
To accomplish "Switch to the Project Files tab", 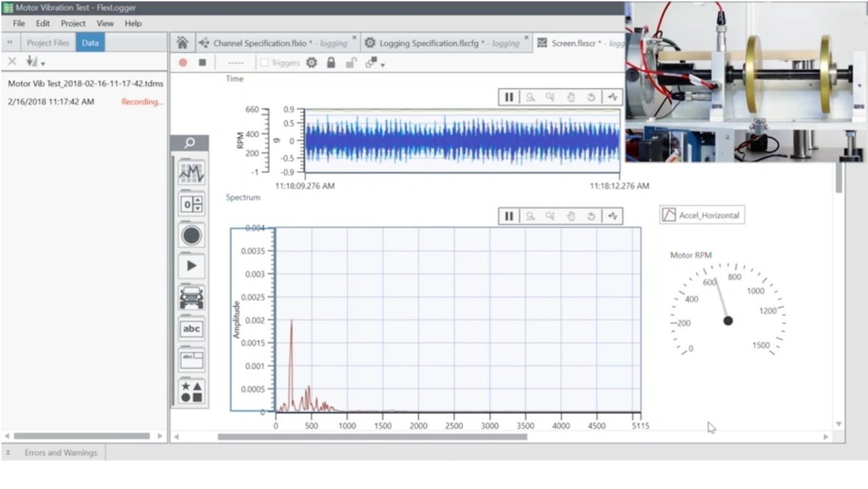I will (47, 43).
